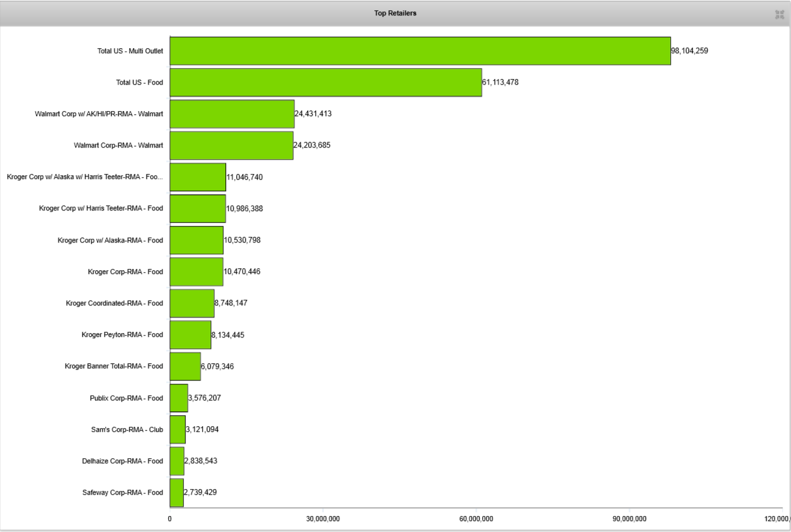Click the expand panel icon in title bar

[779, 14]
